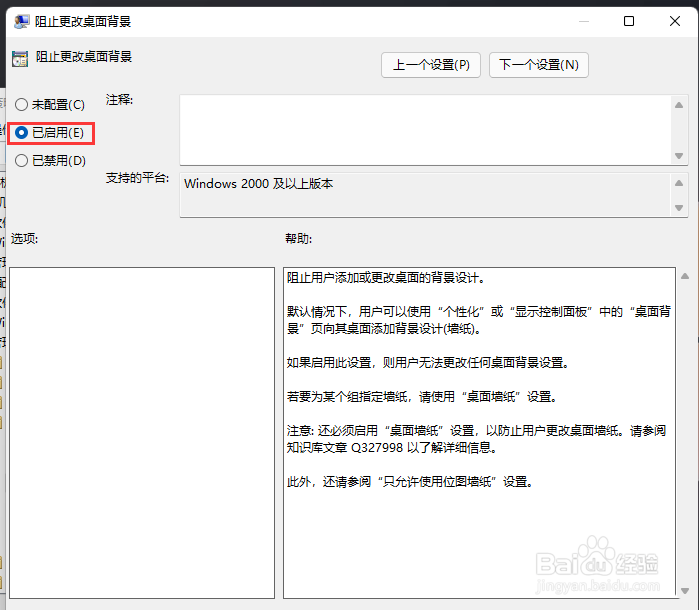Click the down arrow of the 支持的平台 scrollbar
699x610 pixels.
pyautogui.click(x=679, y=208)
